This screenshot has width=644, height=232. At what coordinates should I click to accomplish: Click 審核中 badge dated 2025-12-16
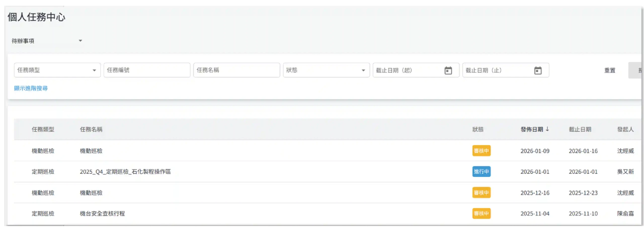[481, 193]
